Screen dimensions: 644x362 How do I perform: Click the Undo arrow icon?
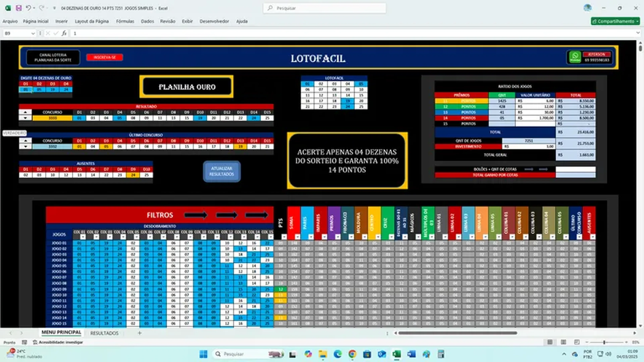coord(28,8)
